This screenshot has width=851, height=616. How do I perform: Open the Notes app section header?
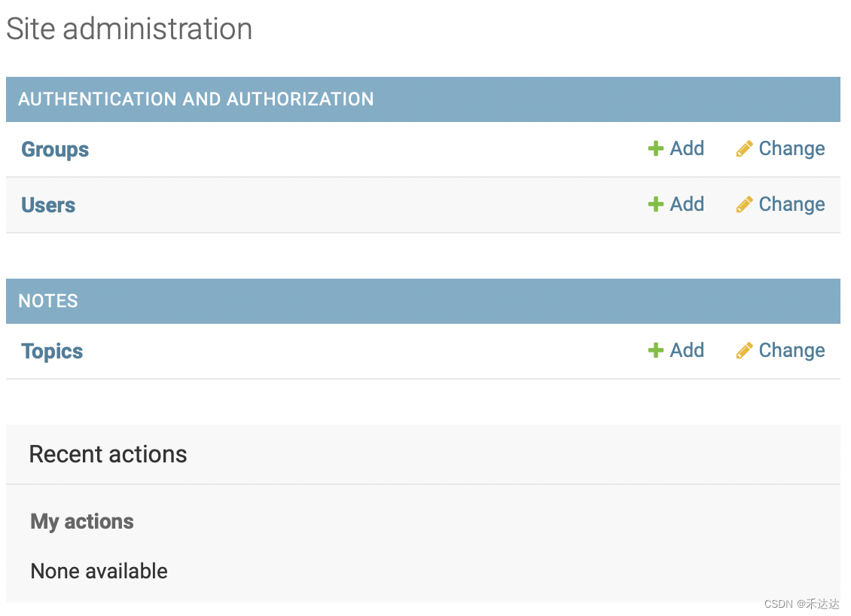[48, 301]
